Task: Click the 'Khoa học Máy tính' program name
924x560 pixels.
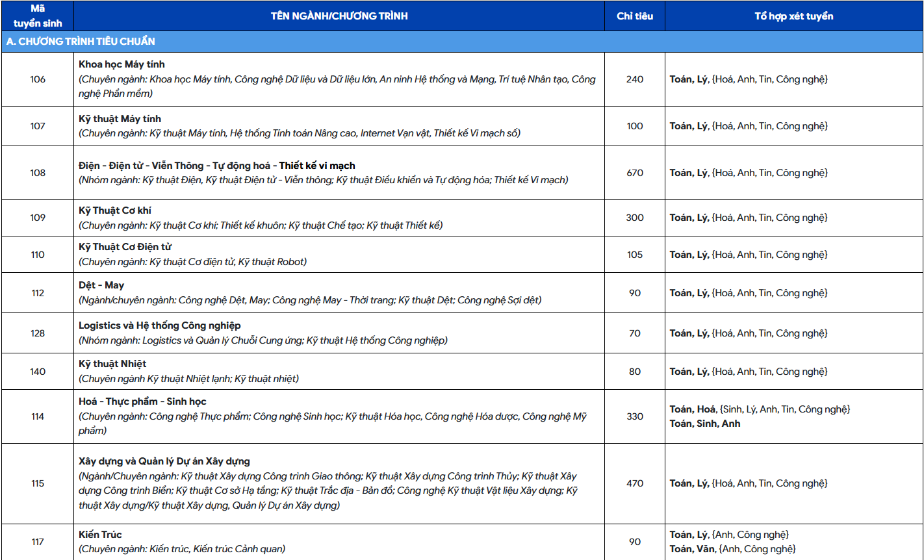Action: click(122, 64)
